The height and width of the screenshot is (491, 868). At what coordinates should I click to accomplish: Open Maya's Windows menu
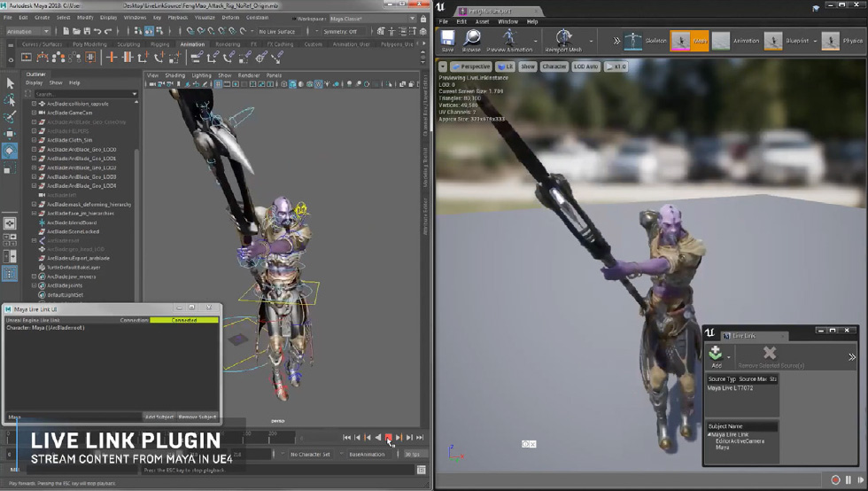point(135,18)
